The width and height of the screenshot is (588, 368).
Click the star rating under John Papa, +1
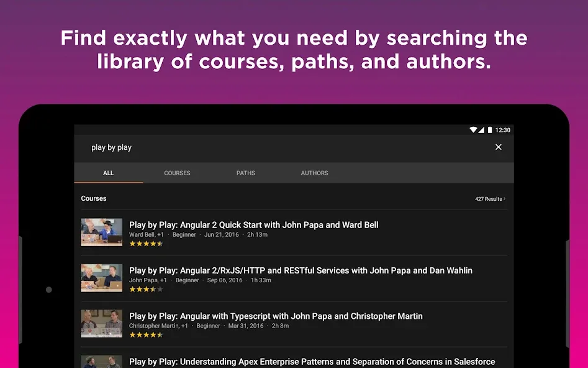click(x=147, y=289)
